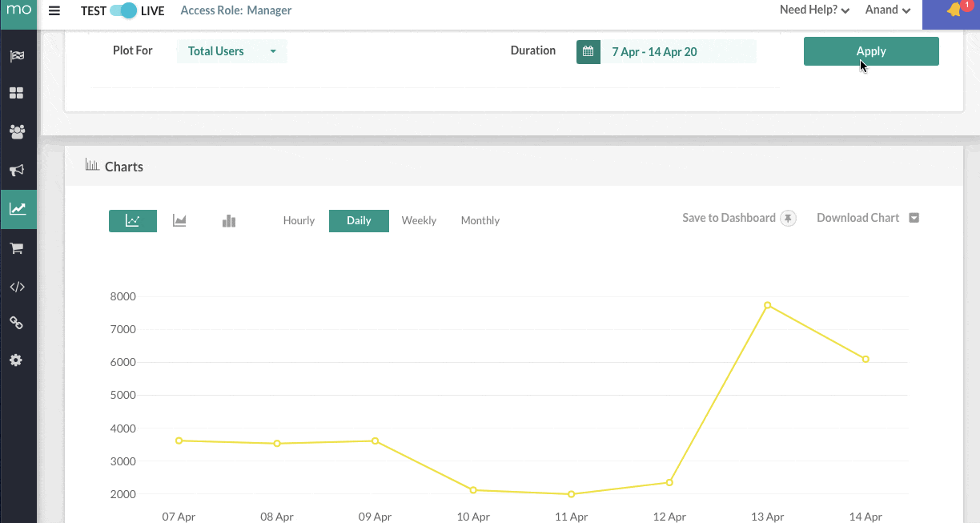
Task: Open the shopping cart icon in sidebar
Action: [x=17, y=248]
